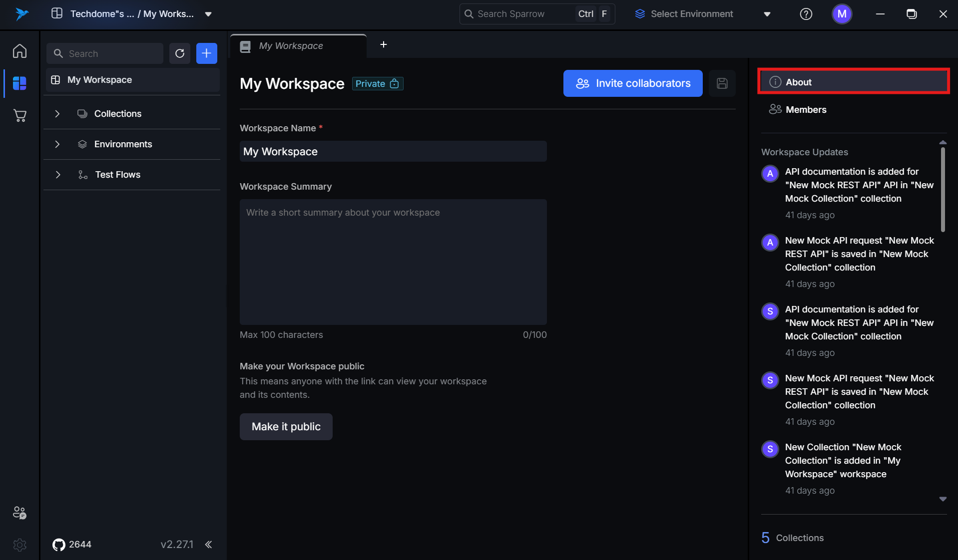Expand the Test Flows tree section
The width and height of the screenshot is (958, 560).
click(x=58, y=175)
